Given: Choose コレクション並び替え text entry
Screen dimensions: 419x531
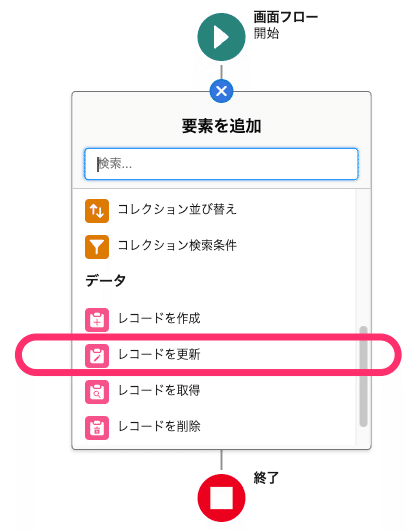Looking at the screenshot, I should (177, 209).
